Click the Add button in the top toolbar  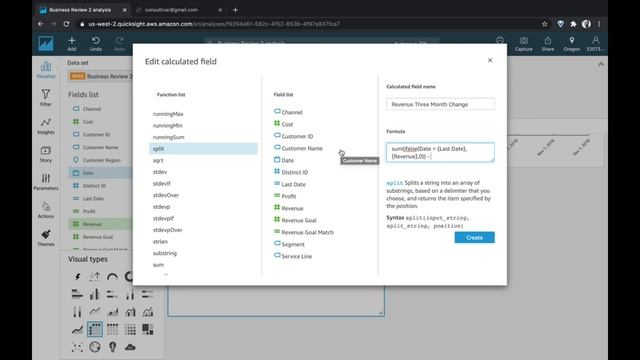pos(72,43)
